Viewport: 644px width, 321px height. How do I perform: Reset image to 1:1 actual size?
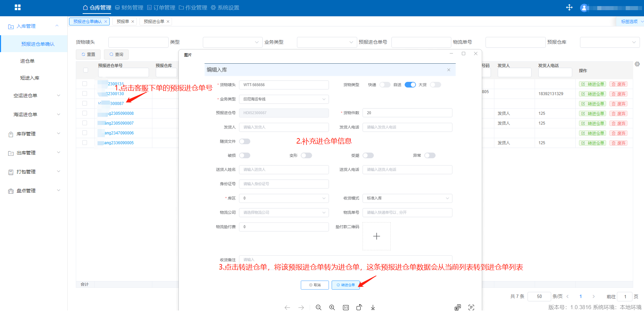346,307
